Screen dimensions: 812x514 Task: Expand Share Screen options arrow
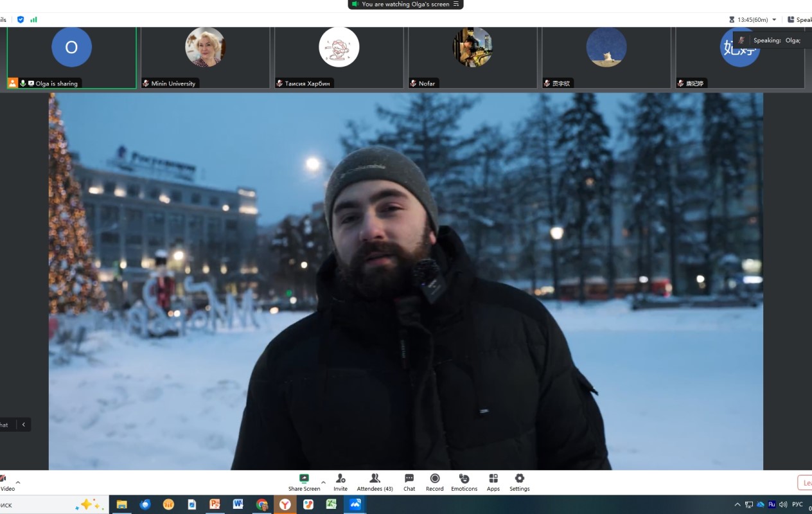coord(323,482)
